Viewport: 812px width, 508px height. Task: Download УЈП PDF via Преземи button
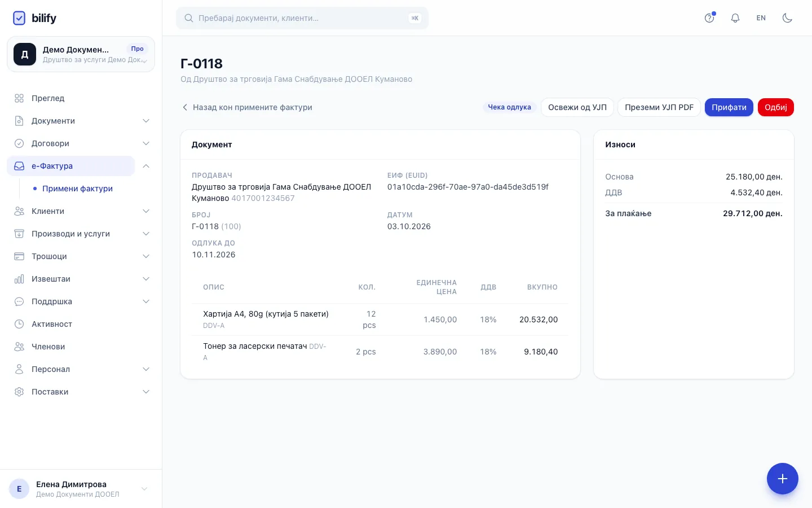659,107
